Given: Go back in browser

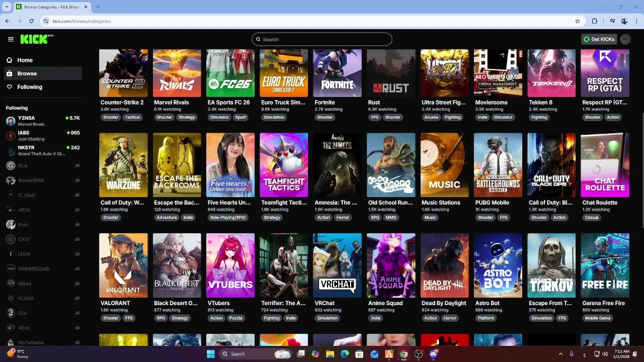Looking at the screenshot, I should tap(7, 21).
